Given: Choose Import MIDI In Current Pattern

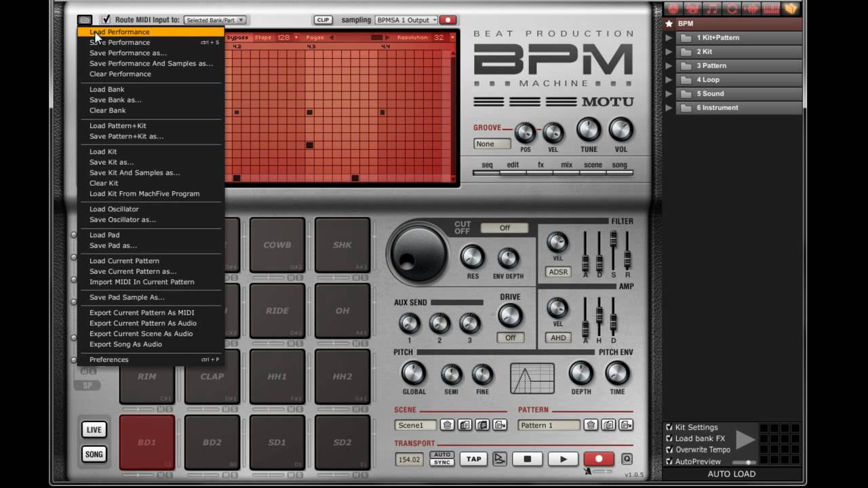Looking at the screenshot, I should (151, 282).
